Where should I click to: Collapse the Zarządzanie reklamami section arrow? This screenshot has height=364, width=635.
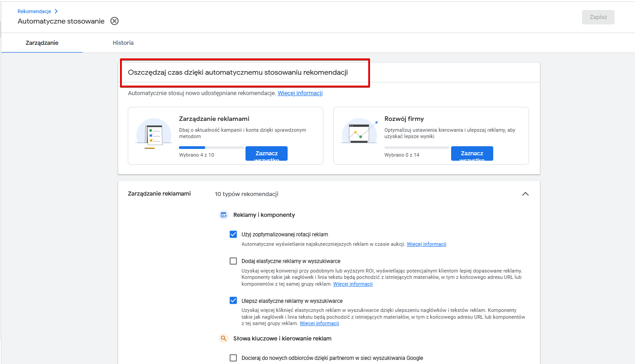(x=525, y=194)
